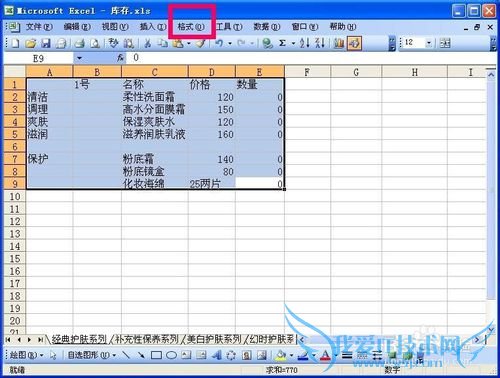This screenshot has width=500, height=378.
Task: Copy the selected cells using the toolbar
Action: (x=162, y=43)
